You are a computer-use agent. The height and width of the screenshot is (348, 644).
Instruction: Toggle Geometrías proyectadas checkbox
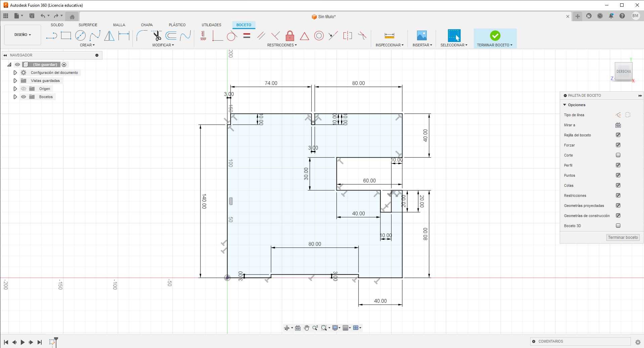[618, 206]
